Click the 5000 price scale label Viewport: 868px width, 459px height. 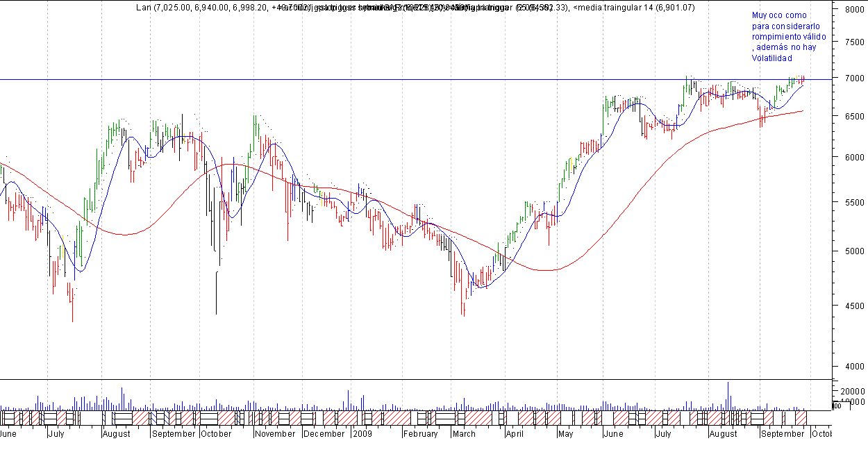point(854,251)
